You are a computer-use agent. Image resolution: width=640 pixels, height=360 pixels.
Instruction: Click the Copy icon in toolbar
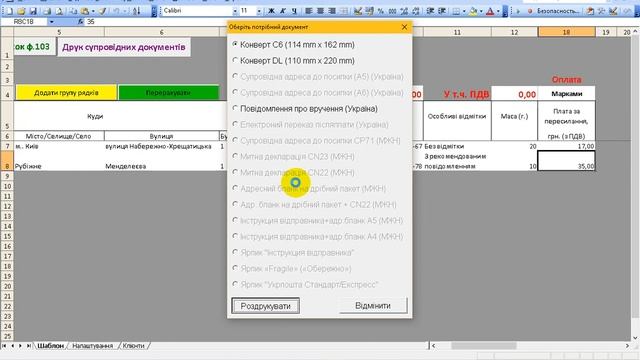73,11
